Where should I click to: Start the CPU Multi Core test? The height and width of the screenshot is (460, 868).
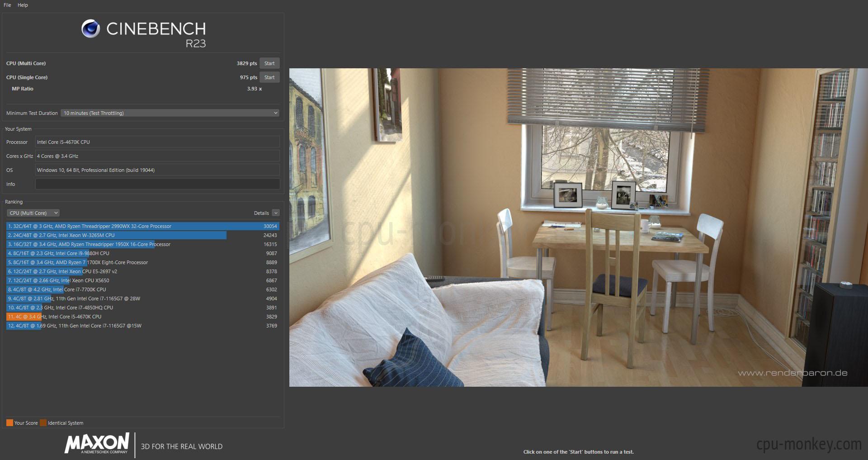269,63
